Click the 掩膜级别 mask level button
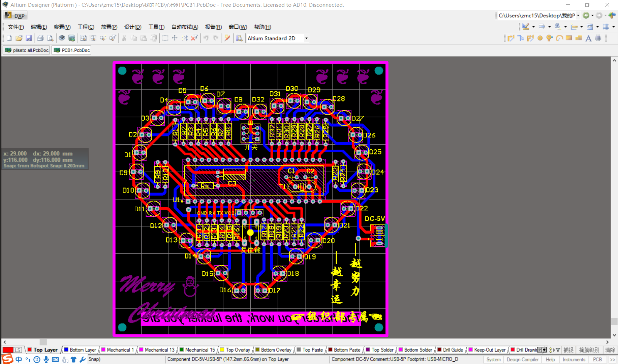The width and height of the screenshot is (618, 364). pos(589,350)
